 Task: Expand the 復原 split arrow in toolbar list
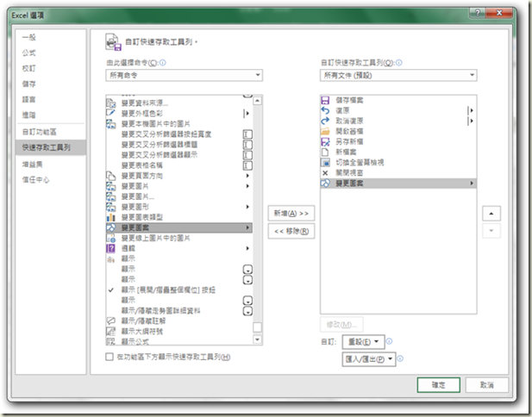[471, 110]
